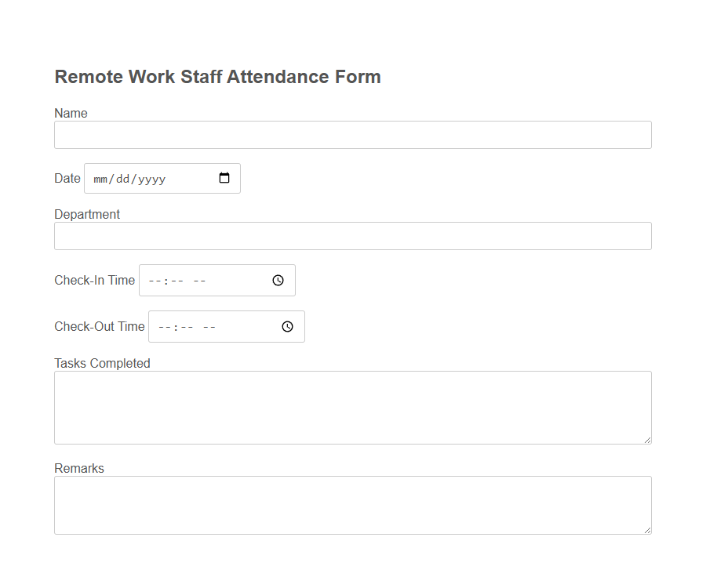Viewport: 706px width, 588px height.
Task: Click the Check-In Time label
Action: click(x=94, y=280)
